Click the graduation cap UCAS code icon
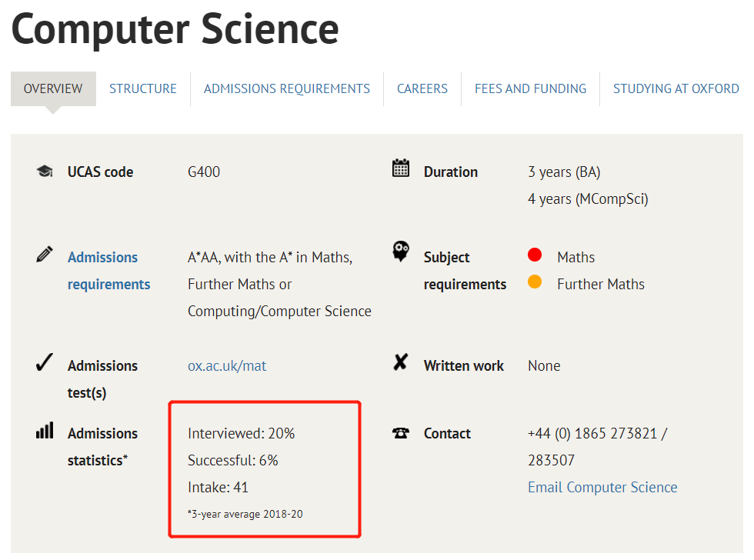 click(x=45, y=171)
